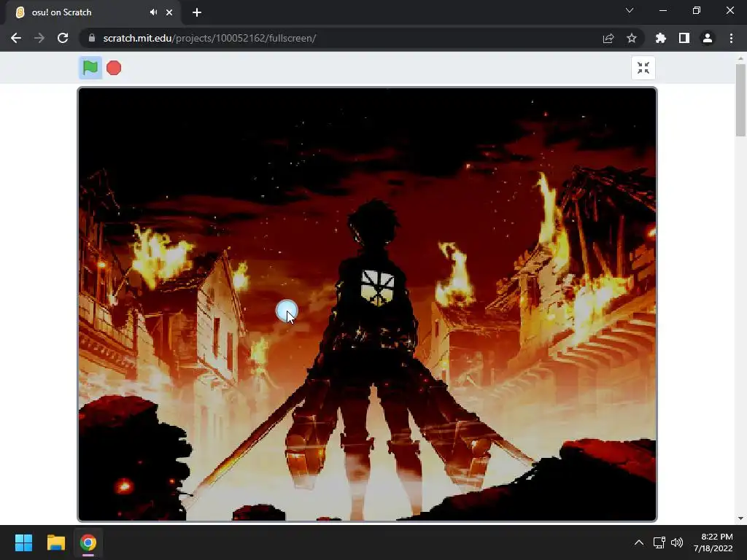Screen dimensions: 747x560
Task: Go back to the previous page
Action: [16, 38]
